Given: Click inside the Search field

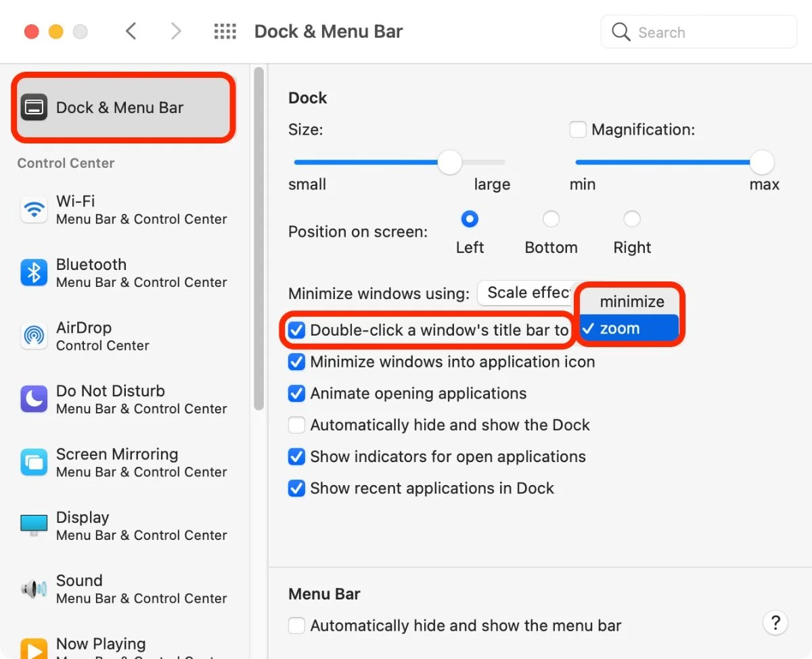Looking at the screenshot, I should (697, 32).
